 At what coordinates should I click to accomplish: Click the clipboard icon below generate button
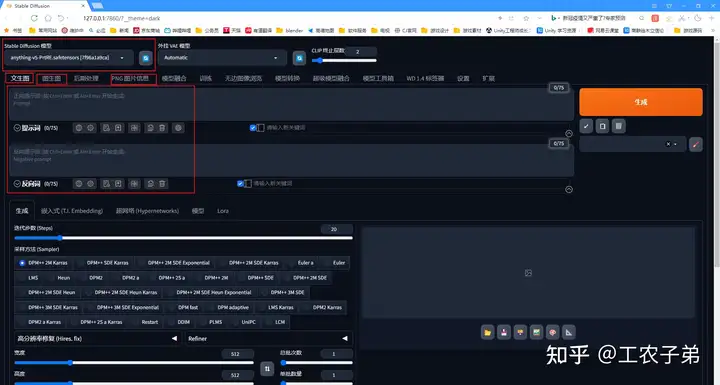coord(602,126)
